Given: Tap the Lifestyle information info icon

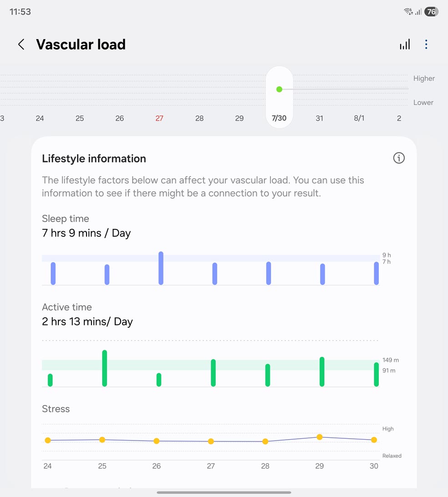Looking at the screenshot, I should [x=399, y=158].
